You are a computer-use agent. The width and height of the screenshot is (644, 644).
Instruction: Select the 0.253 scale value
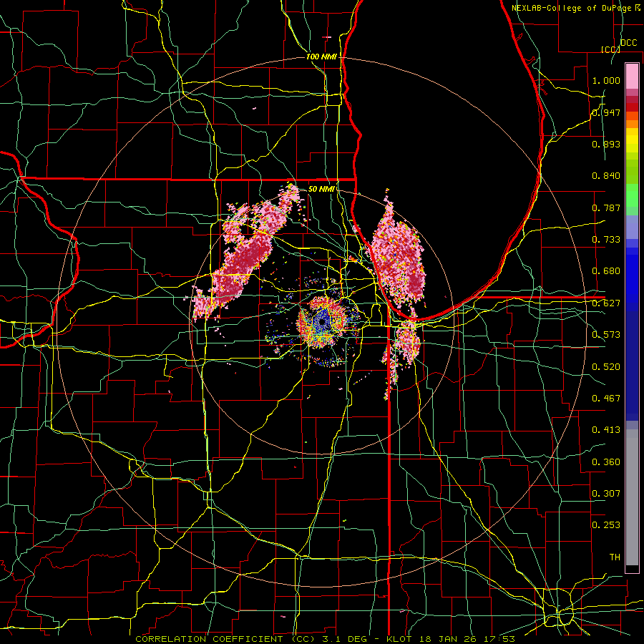(x=606, y=525)
